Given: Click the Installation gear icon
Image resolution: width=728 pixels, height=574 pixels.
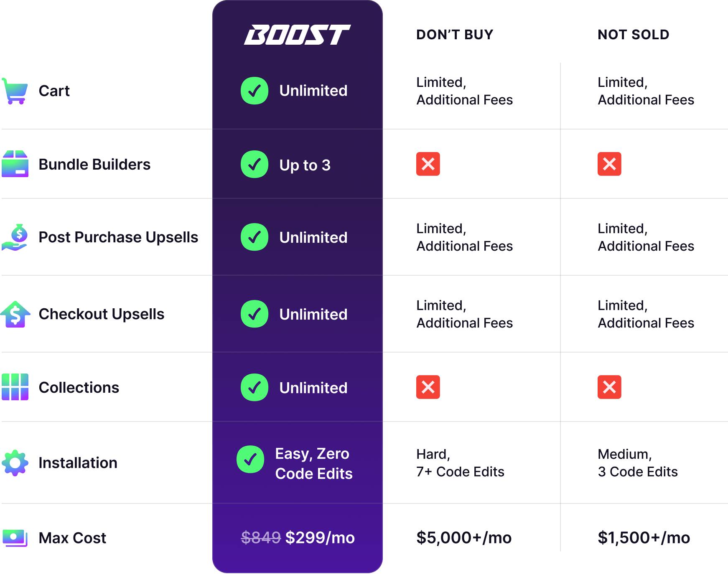Looking at the screenshot, I should [15, 463].
